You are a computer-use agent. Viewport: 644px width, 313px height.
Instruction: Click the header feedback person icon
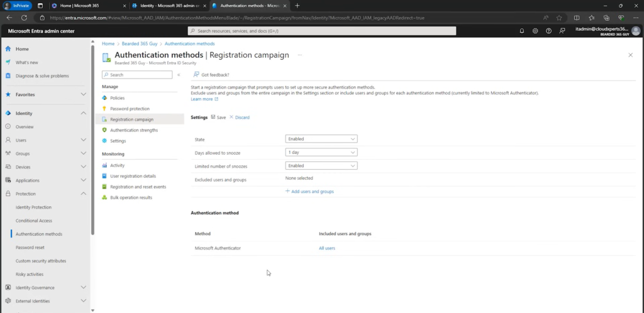(562, 31)
